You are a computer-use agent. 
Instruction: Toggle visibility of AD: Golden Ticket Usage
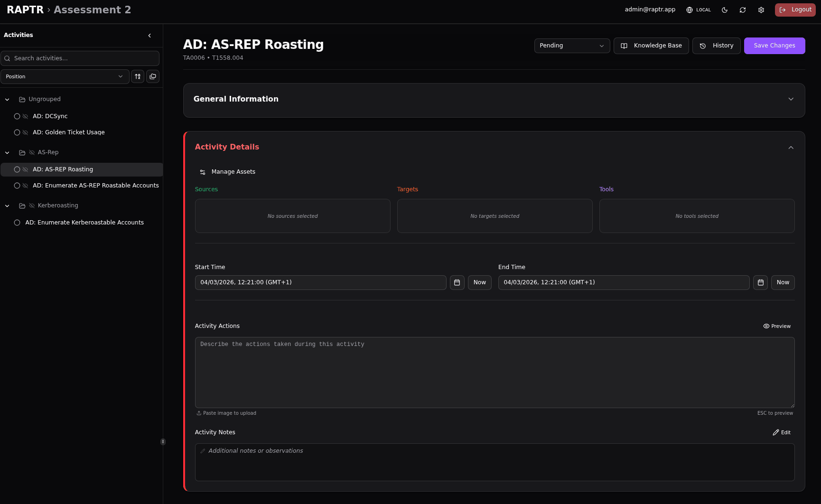[25, 132]
